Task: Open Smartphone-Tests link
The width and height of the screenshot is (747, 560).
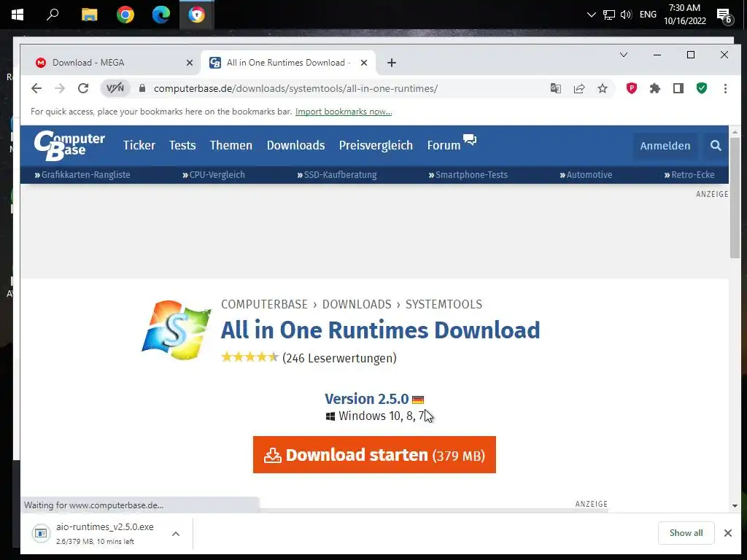Action: coord(468,175)
